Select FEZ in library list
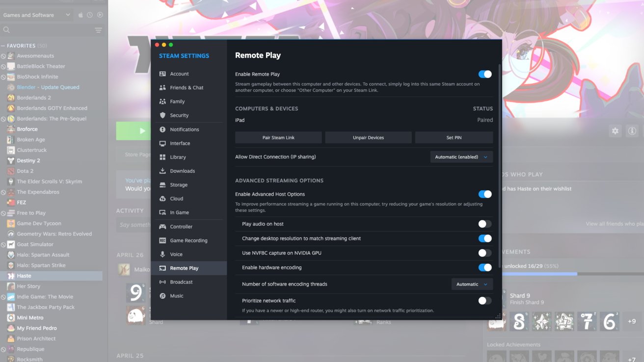Image resolution: width=644 pixels, height=362 pixels. coord(22,202)
